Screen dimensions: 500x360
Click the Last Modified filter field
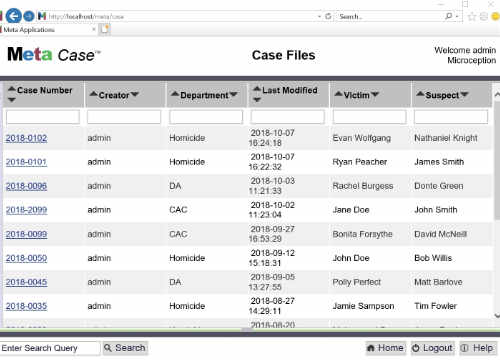[288, 117]
